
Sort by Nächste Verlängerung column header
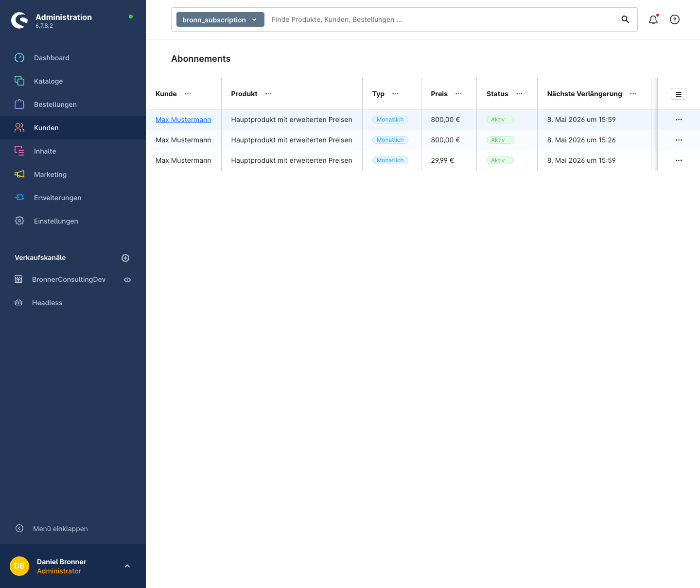[584, 94]
